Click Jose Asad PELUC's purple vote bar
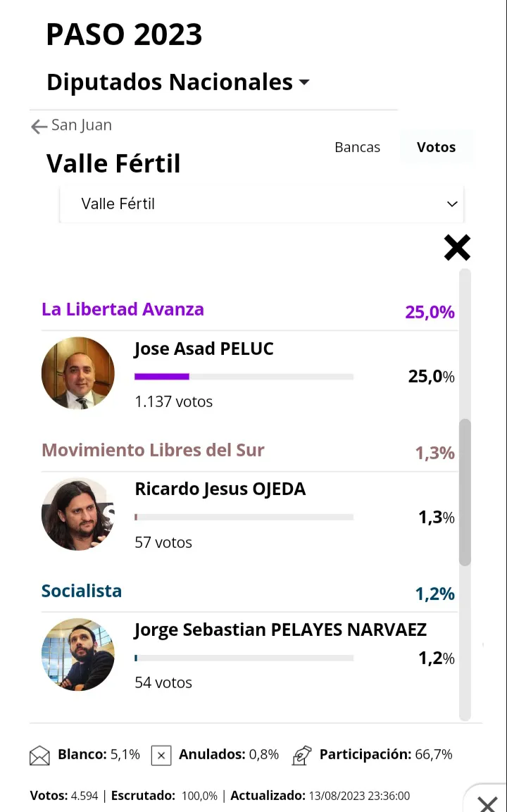Image resolution: width=507 pixels, height=812 pixels. tap(162, 377)
